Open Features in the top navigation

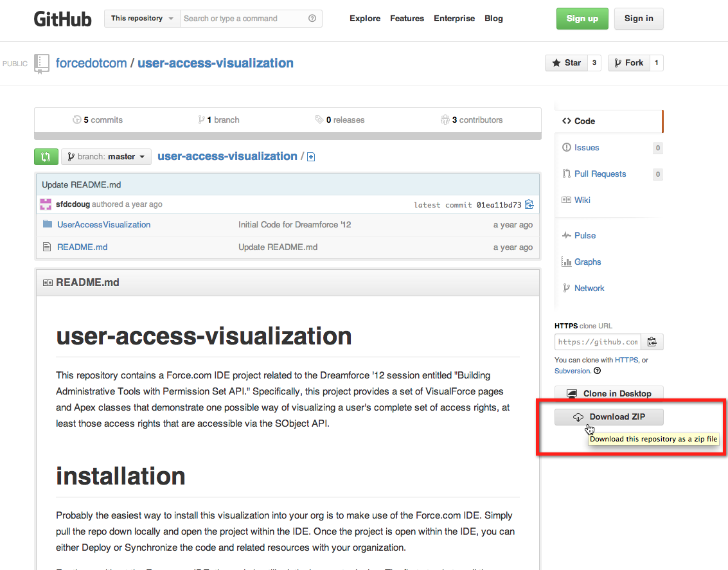(407, 19)
